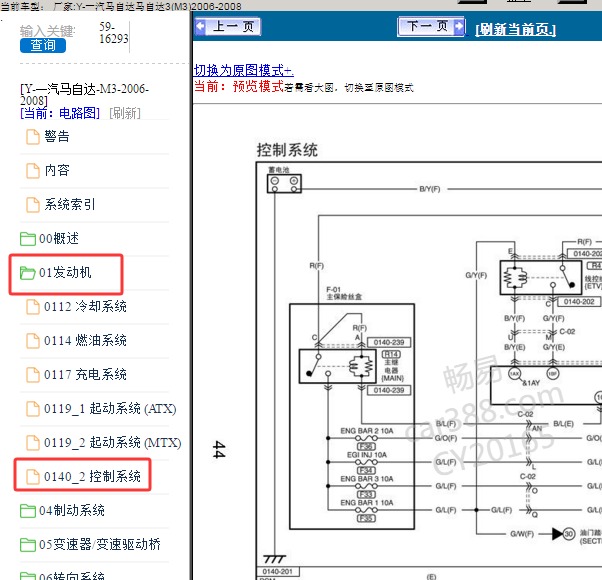Image resolution: width=602 pixels, height=580 pixels.
Task: Open 0119_2 起动系统 (MTX) page
Action: (112, 443)
